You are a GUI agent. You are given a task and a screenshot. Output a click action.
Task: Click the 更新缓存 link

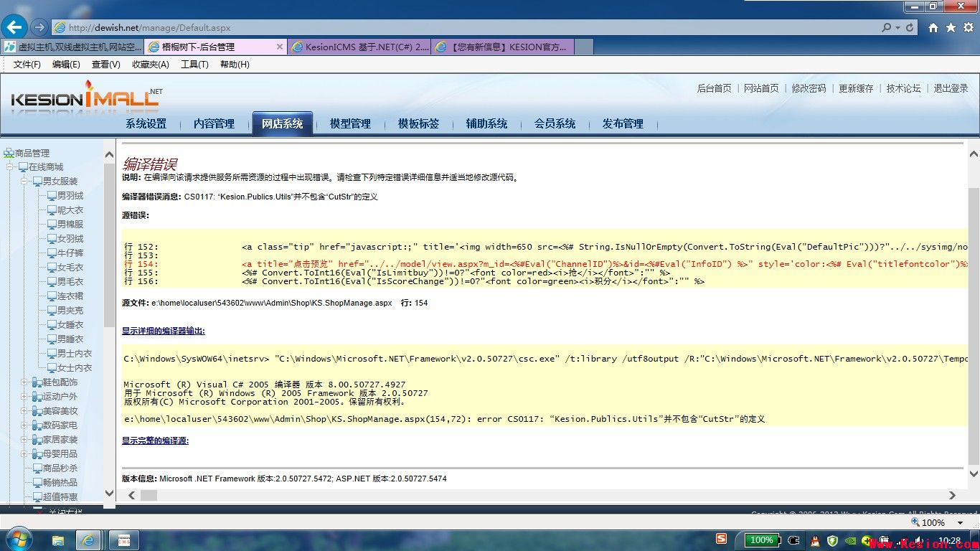tap(857, 88)
